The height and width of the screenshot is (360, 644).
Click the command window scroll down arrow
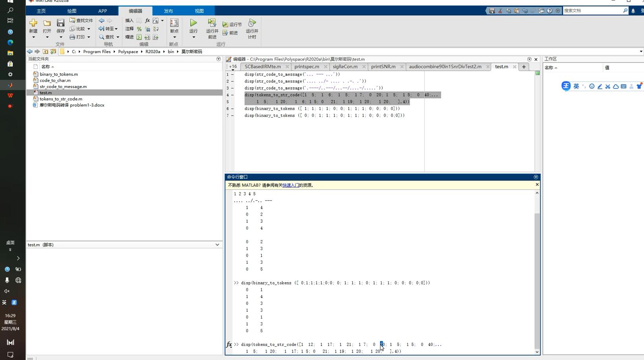tap(537, 352)
